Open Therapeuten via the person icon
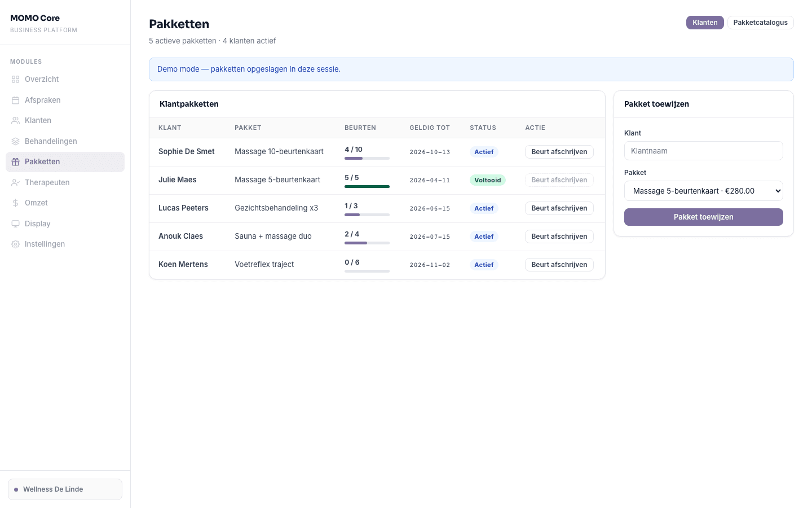812x508 pixels. click(x=15, y=182)
